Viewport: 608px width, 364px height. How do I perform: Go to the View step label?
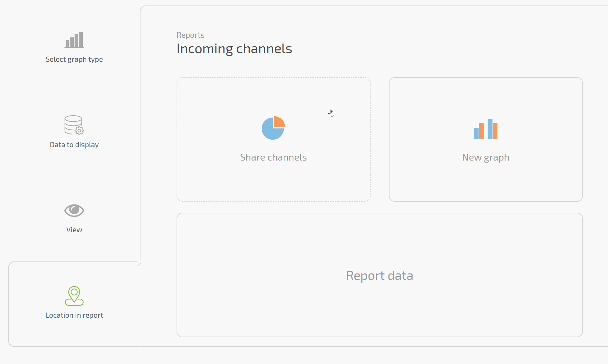pyautogui.click(x=74, y=230)
